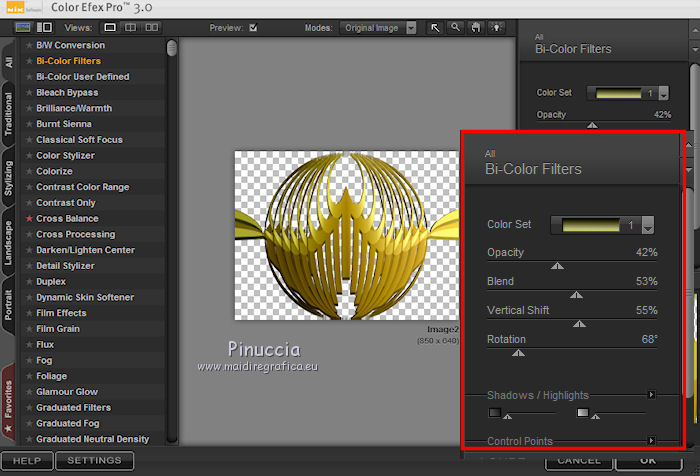Image resolution: width=700 pixels, height=476 pixels.
Task: Click the light bulb background icon
Action: [x=496, y=28]
